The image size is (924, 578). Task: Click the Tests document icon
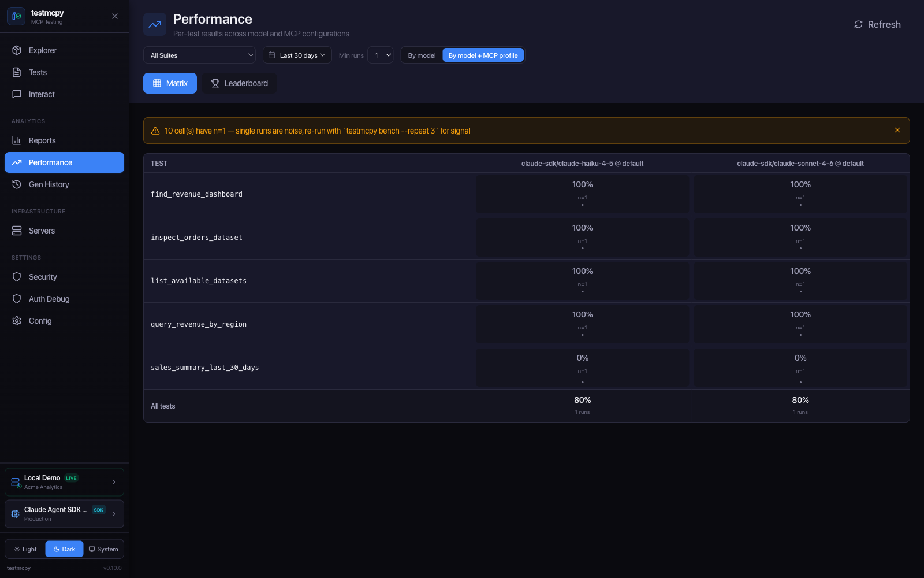(17, 72)
